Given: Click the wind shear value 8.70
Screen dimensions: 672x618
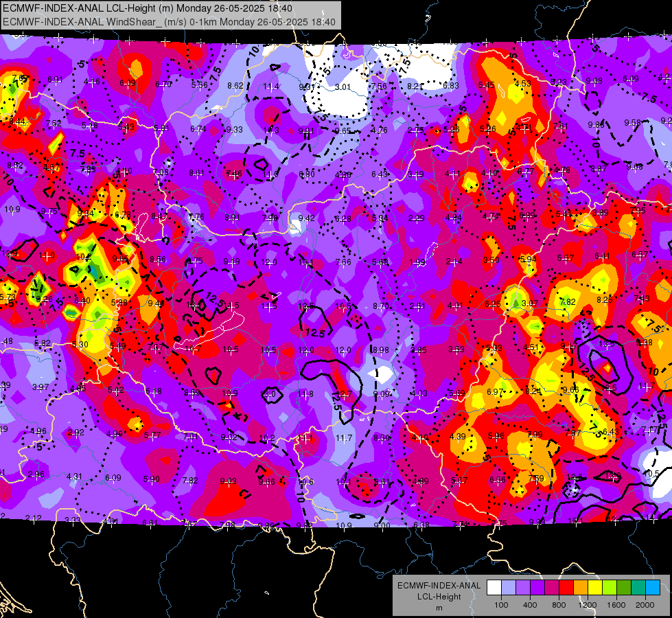Looking at the screenshot, I should click(381, 306).
